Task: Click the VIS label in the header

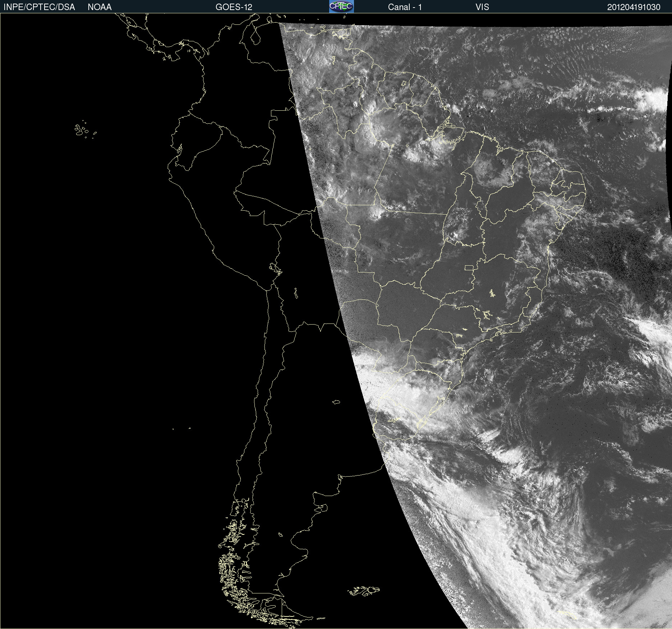Action: coord(482,7)
